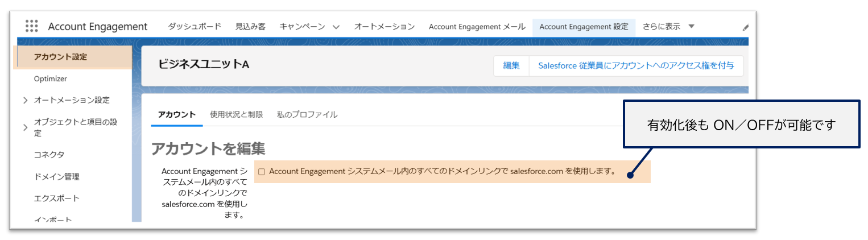
Task: Click the 編集 button
Action: click(x=511, y=65)
